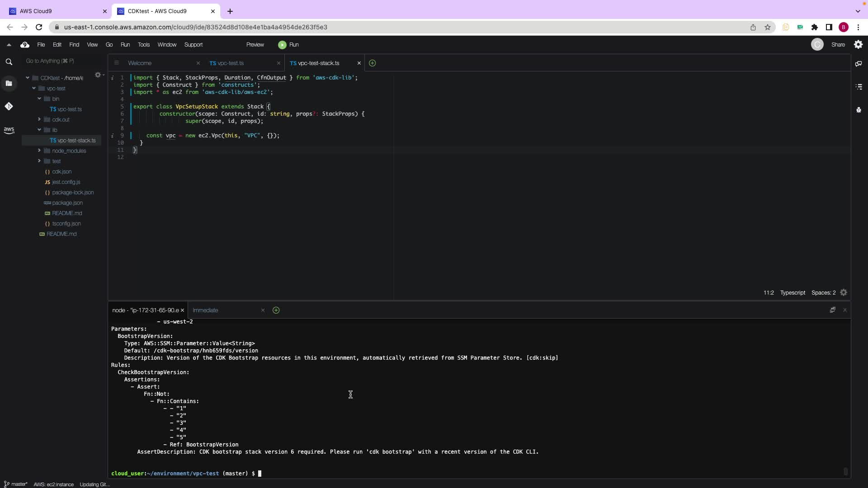Screen dimensions: 868x488
Task: Toggle the Environment file tree panel
Action: pos(9,83)
